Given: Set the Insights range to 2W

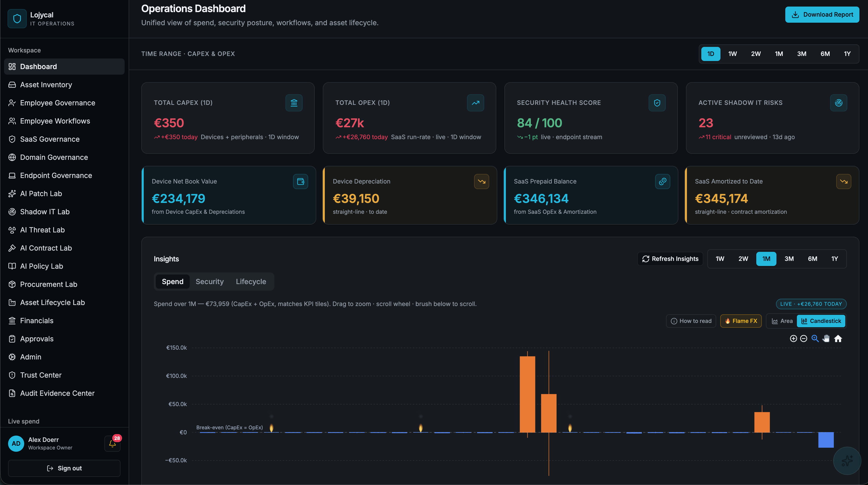Looking at the screenshot, I should (x=743, y=259).
